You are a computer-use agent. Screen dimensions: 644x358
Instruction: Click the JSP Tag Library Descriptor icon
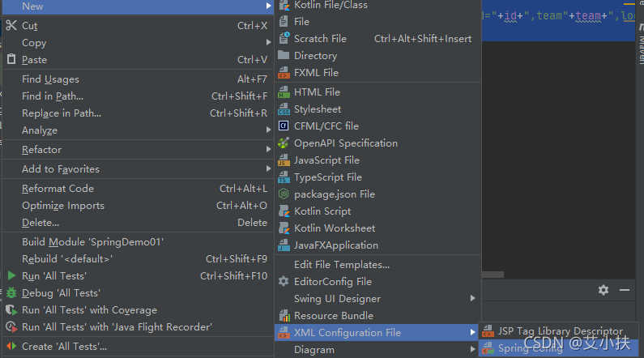(488, 331)
